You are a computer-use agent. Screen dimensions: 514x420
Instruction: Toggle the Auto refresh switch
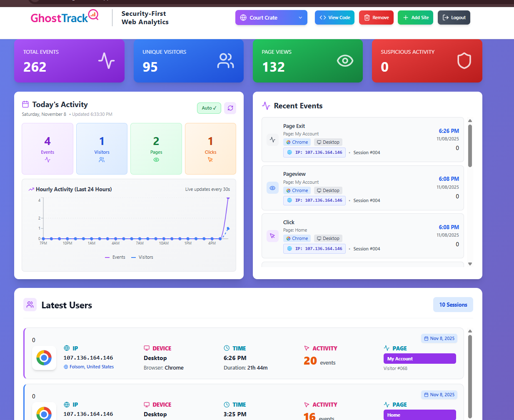coord(209,108)
